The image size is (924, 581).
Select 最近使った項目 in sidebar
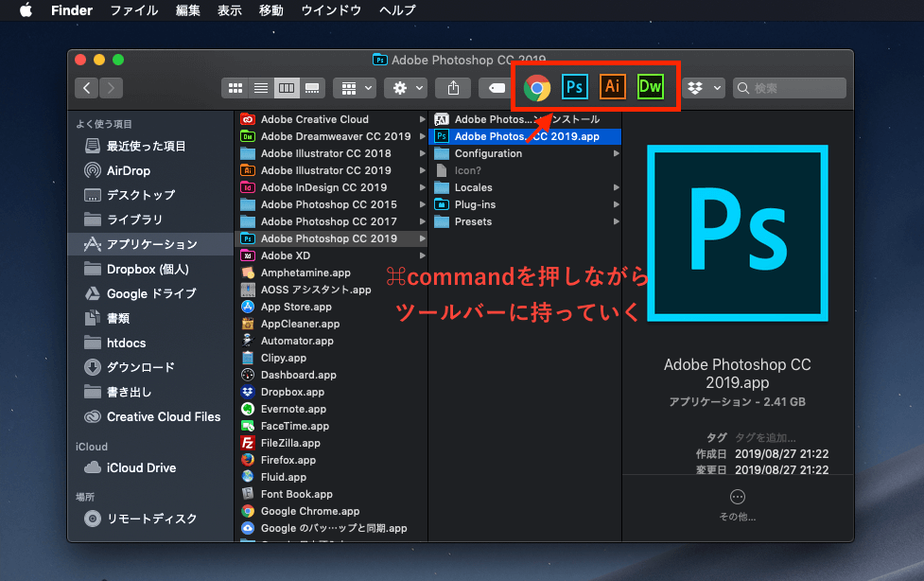click(x=151, y=146)
